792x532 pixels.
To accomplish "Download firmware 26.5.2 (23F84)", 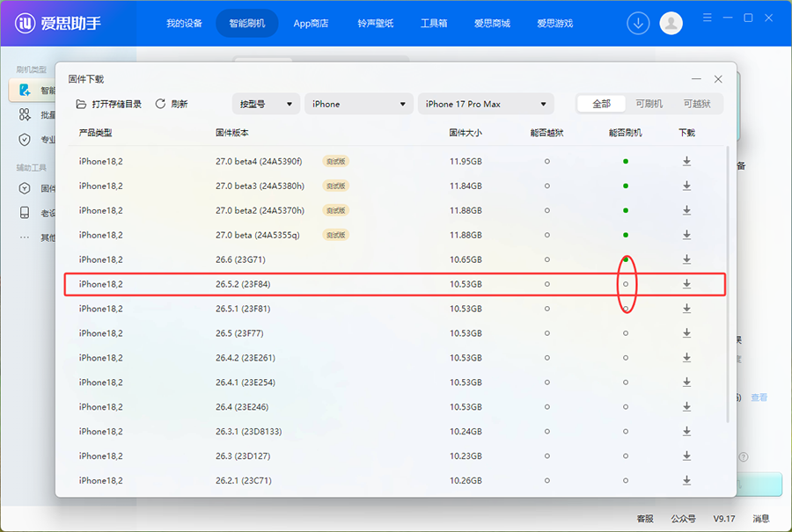I will click(x=686, y=284).
